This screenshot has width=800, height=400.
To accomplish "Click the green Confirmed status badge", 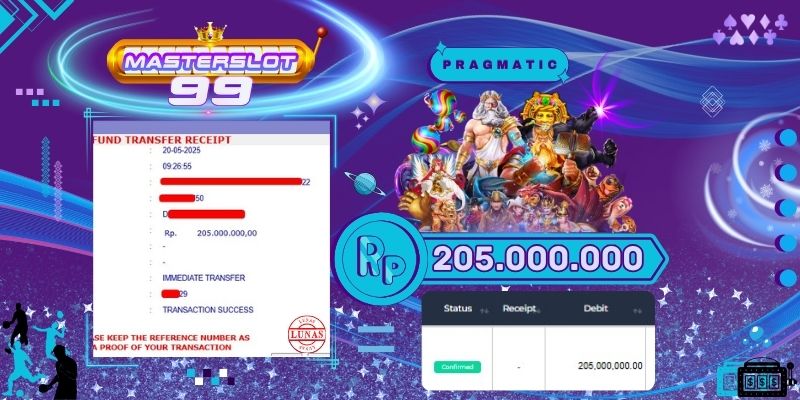I will pyautogui.click(x=457, y=367).
